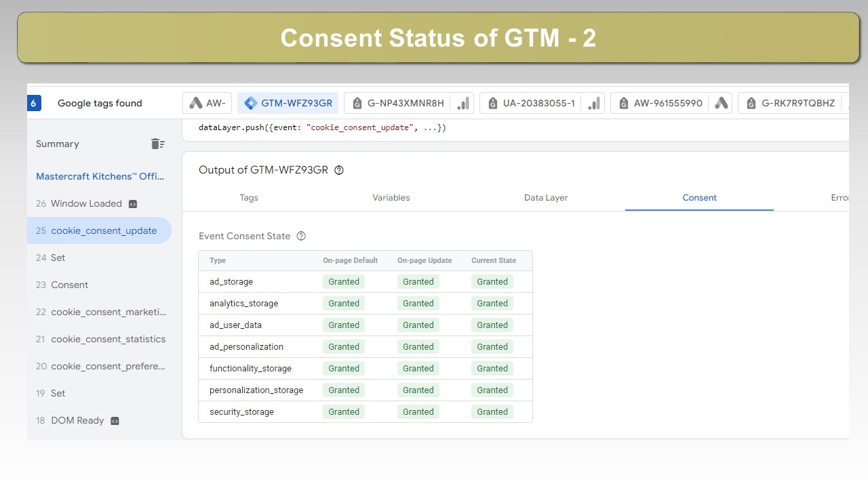Open the Errors tab
Viewport: 868px width, 488px height.
tap(840, 198)
